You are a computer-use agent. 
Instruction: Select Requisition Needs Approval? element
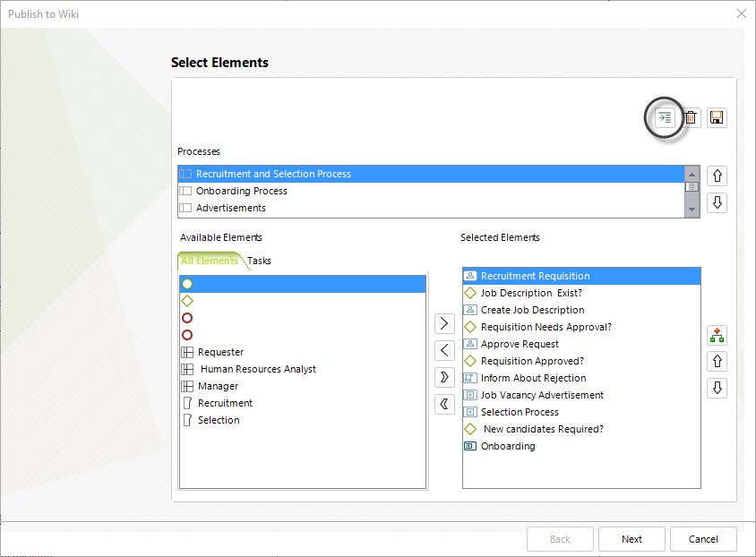(581, 327)
